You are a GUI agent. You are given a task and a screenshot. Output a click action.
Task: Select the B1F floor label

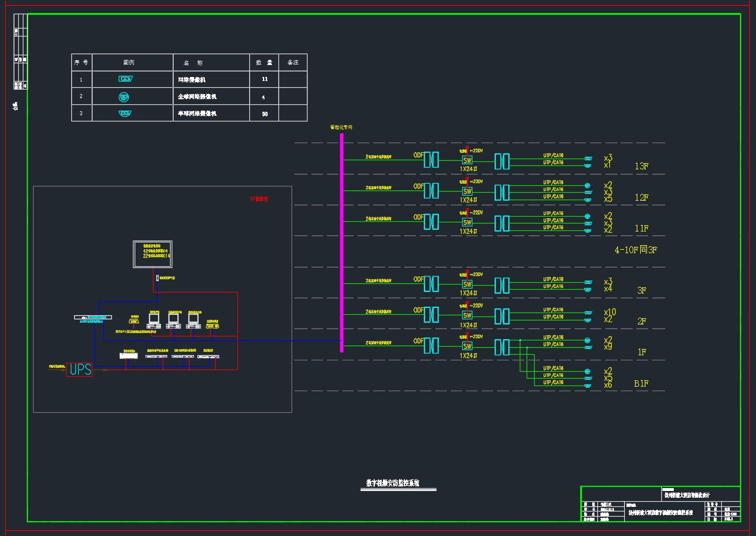[641, 384]
